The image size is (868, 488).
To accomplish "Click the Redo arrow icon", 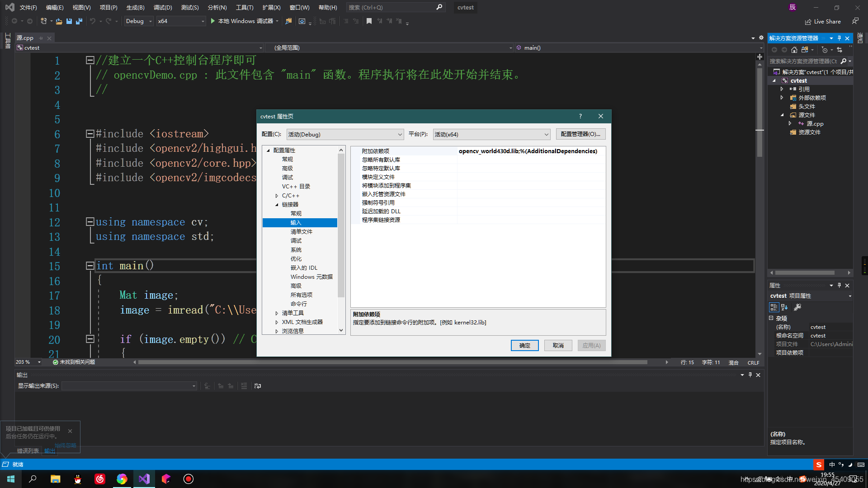I will click(108, 21).
